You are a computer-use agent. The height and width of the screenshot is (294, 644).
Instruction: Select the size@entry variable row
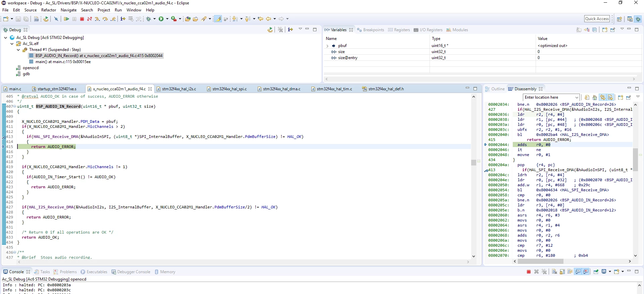tap(483, 58)
